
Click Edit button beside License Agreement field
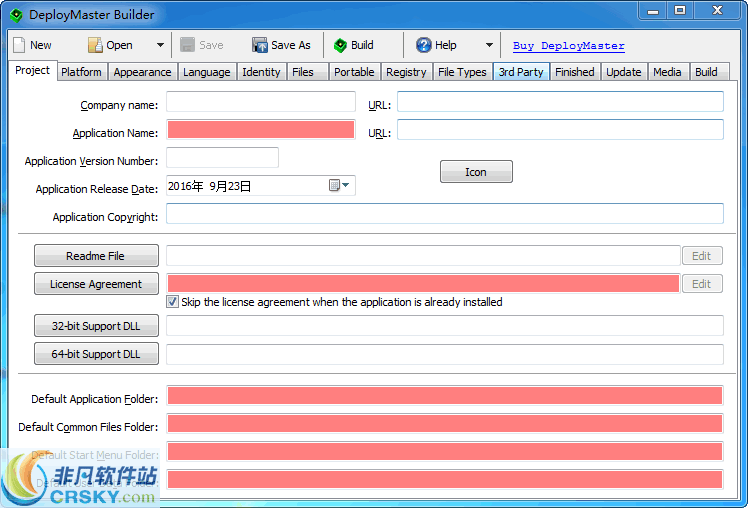tap(702, 284)
